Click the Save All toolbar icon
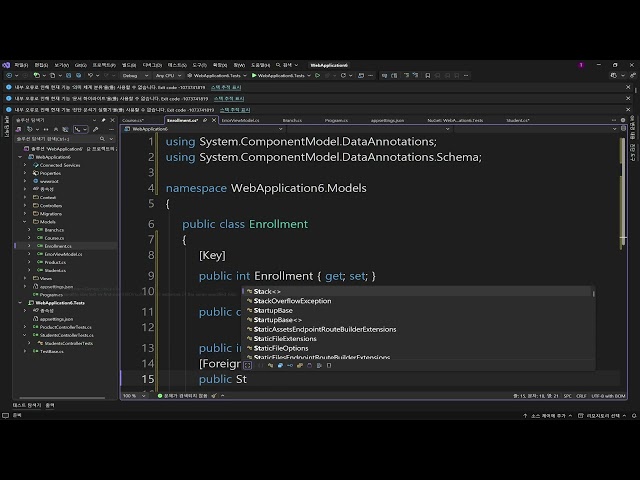 tap(78, 76)
